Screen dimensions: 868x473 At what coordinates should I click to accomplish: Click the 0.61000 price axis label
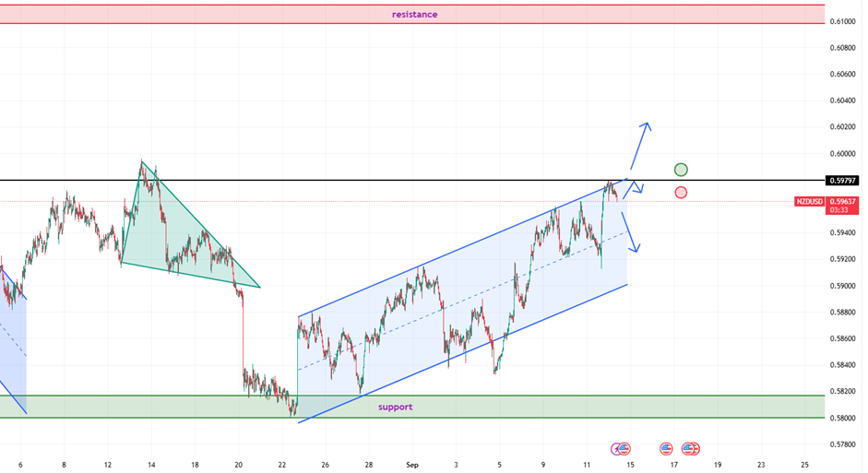842,21
